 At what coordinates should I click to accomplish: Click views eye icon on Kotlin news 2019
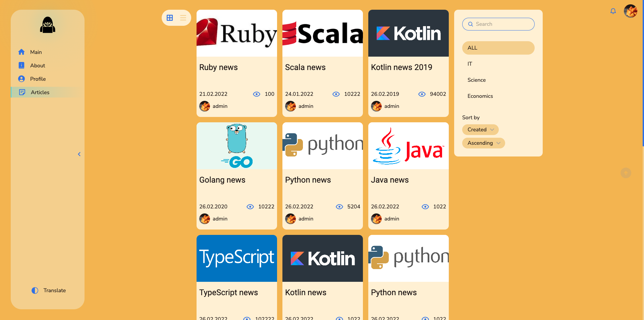pos(422,94)
